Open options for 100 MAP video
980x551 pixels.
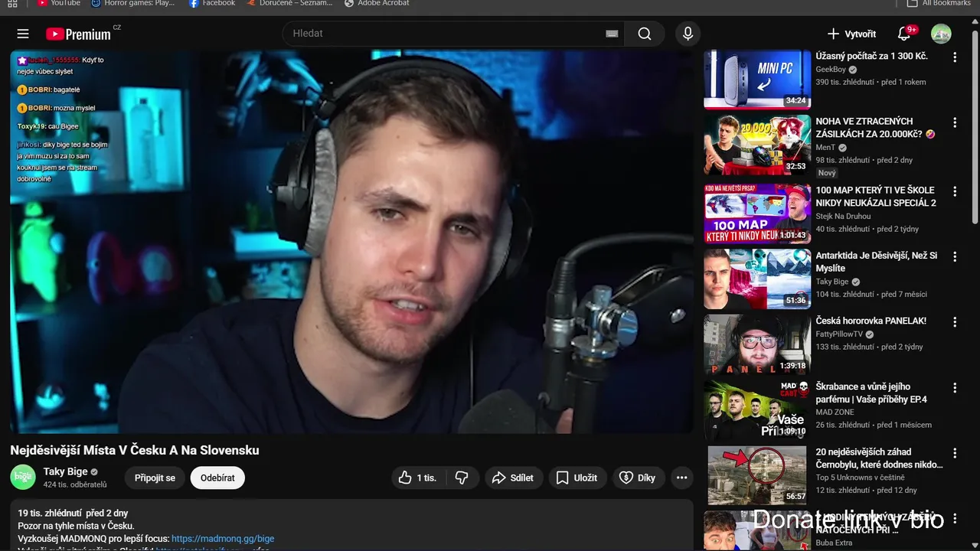pos(955,191)
